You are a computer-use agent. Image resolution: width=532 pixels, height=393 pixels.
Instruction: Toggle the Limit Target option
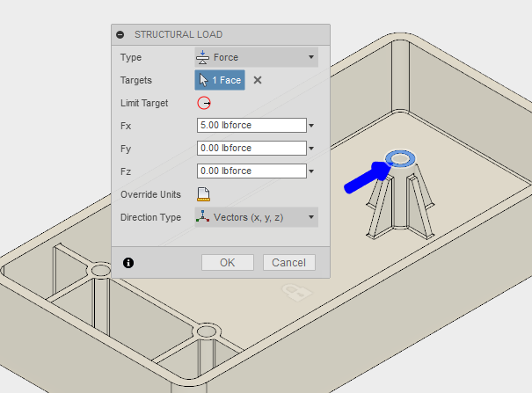coord(204,103)
